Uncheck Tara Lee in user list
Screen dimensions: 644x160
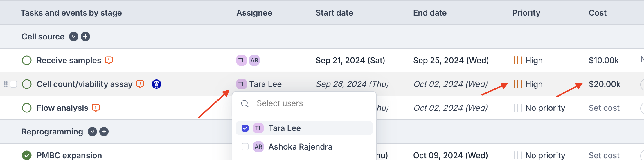tap(245, 128)
